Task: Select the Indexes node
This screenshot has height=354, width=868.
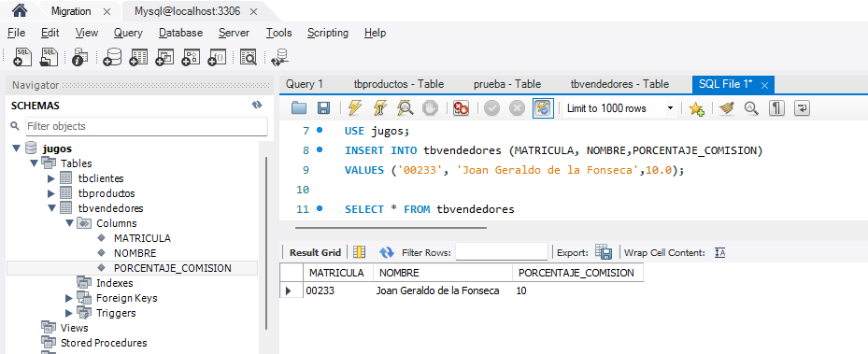Action: pos(115,283)
